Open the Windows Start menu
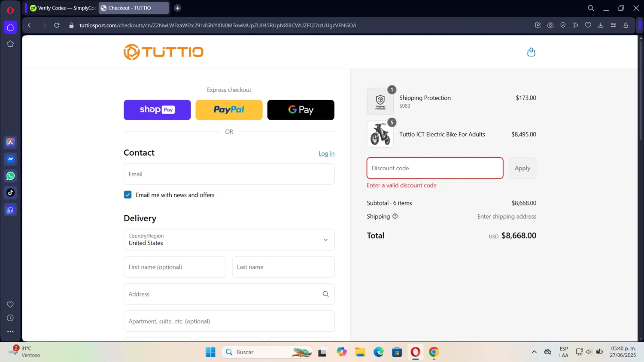 pyautogui.click(x=210, y=352)
